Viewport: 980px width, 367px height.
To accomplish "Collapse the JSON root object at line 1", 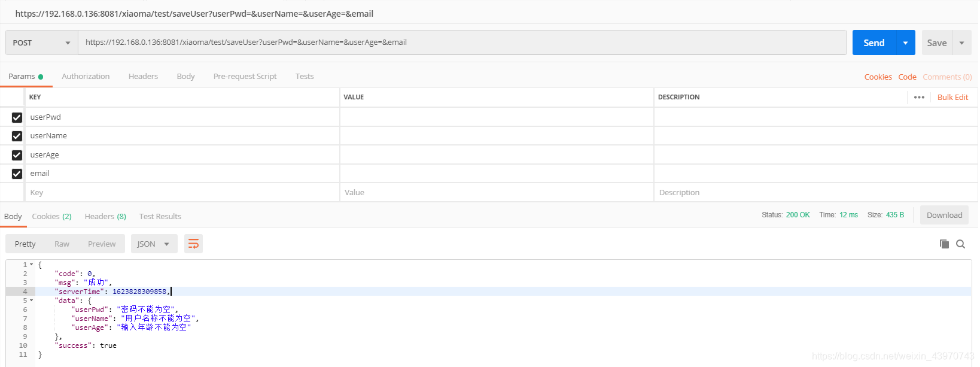I will coord(32,265).
